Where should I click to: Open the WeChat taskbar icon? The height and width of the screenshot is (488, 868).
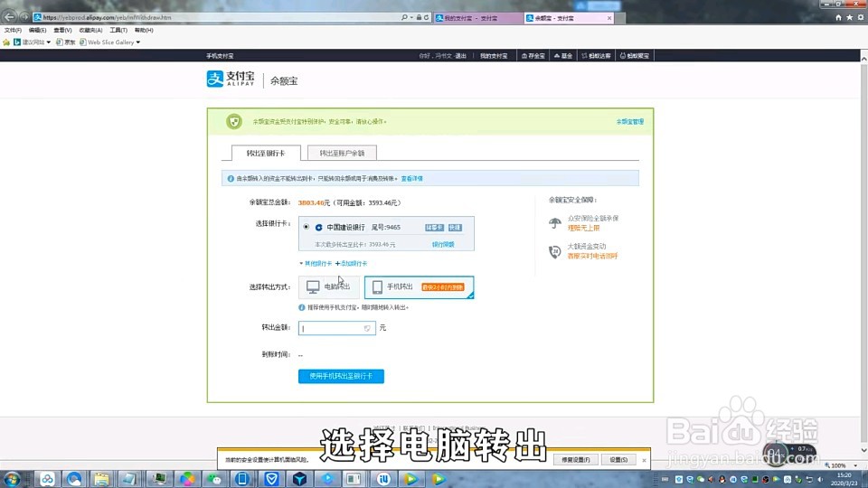(215, 479)
